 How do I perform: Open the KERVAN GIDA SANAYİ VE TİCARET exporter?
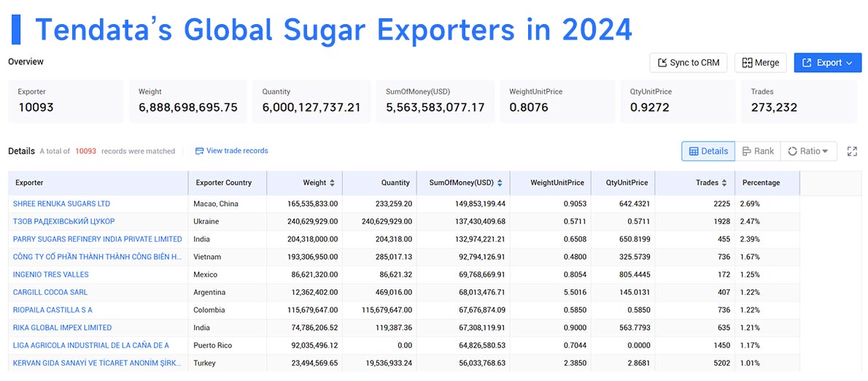point(98,363)
